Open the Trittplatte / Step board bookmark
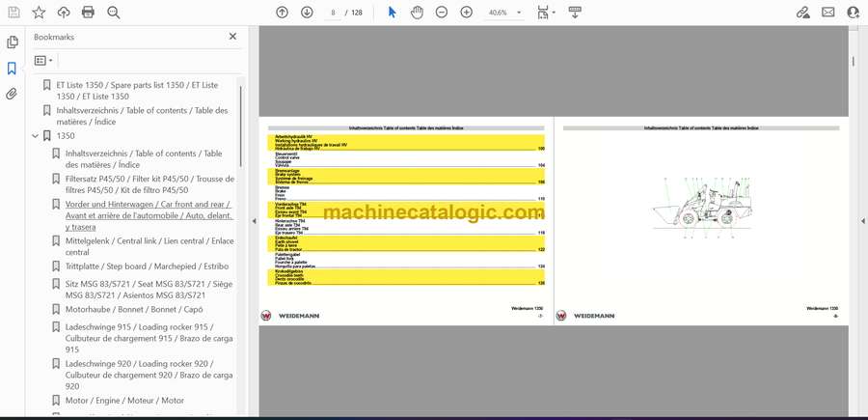This screenshot has height=420, width=868. [x=147, y=266]
